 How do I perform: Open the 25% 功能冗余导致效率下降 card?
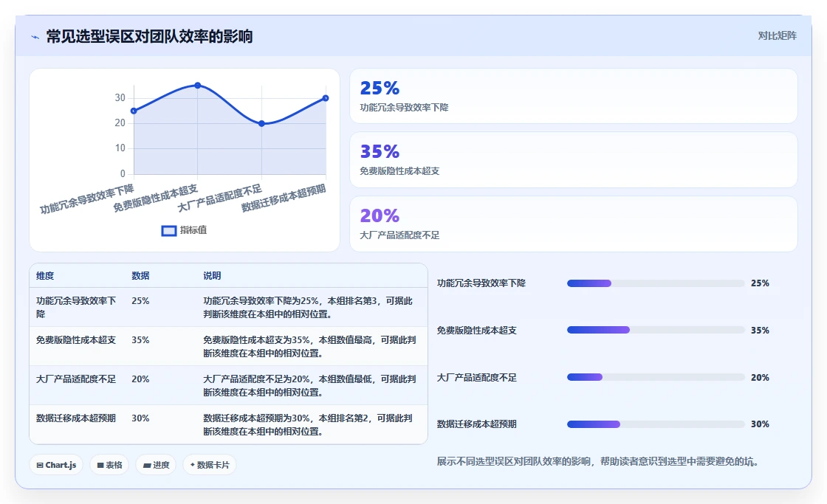tap(573, 96)
